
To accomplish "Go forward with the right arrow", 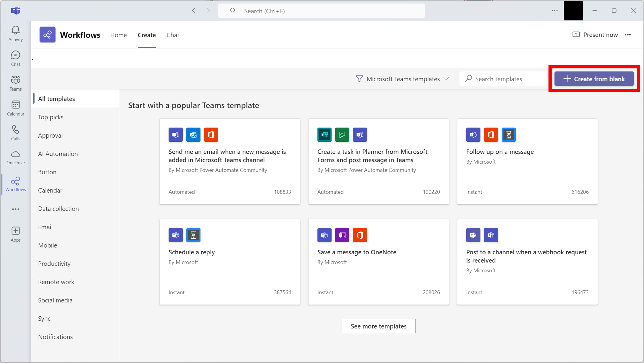I will (x=208, y=11).
